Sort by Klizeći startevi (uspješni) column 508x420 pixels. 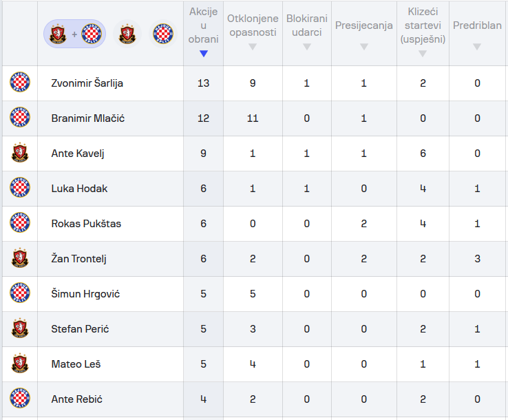423,33
